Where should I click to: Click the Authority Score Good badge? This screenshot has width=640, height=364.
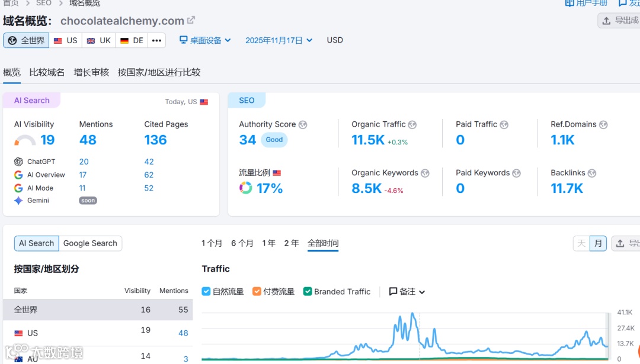tap(274, 140)
